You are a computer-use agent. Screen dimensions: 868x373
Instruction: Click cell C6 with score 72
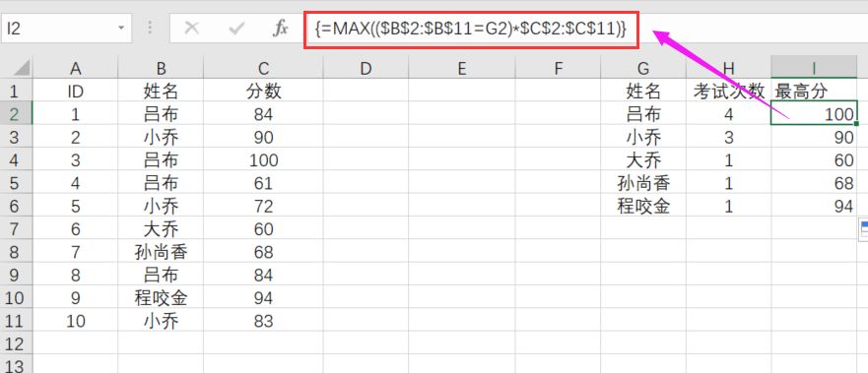click(x=263, y=206)
